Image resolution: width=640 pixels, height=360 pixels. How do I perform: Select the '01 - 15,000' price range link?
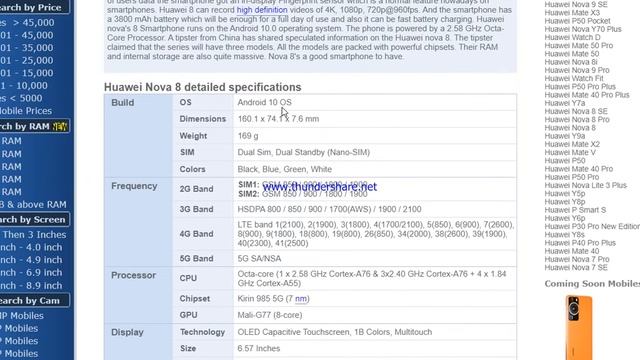[x=27, y=73]
